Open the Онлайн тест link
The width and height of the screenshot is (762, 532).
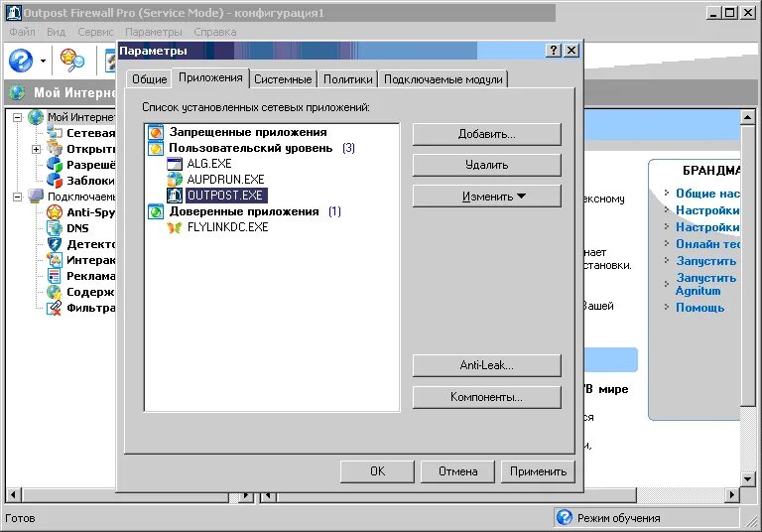tap(707, 244)
